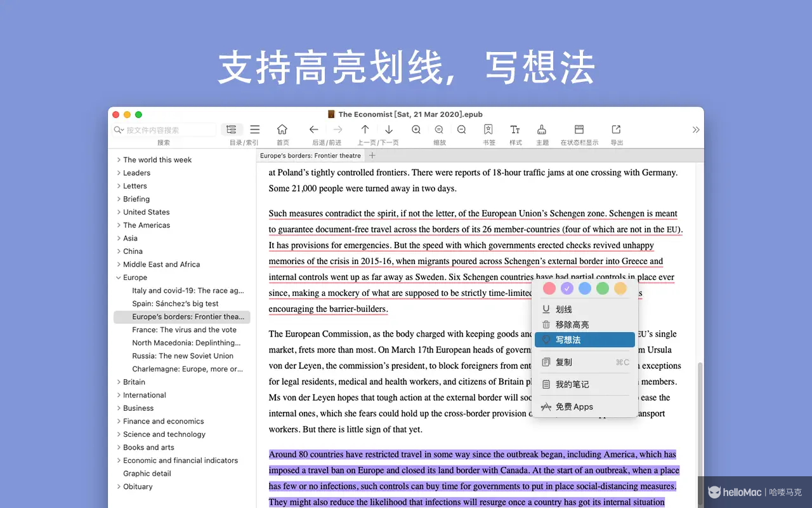Navigate forward with the right arrow
Image resolution: width=812 pixels, height=508 pixels.
(x=338, y=130)
